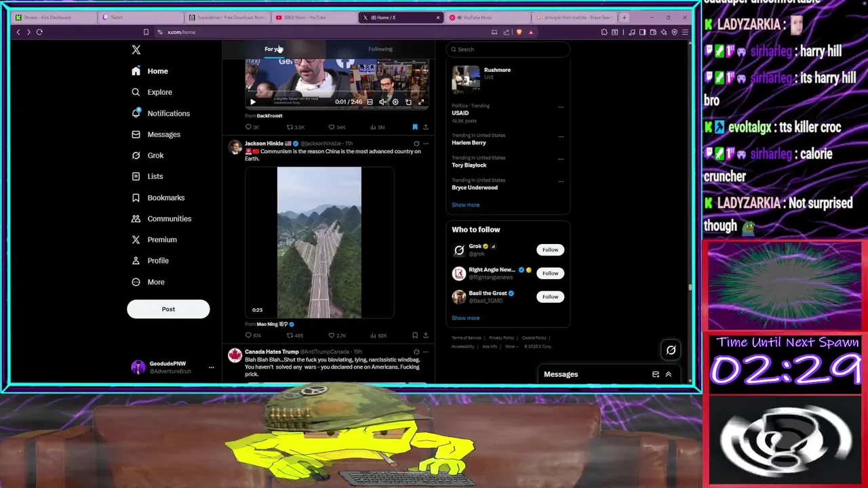This screenshot has height=488, width=868.
Task: Mute the top video's audio
Action: 382,102
